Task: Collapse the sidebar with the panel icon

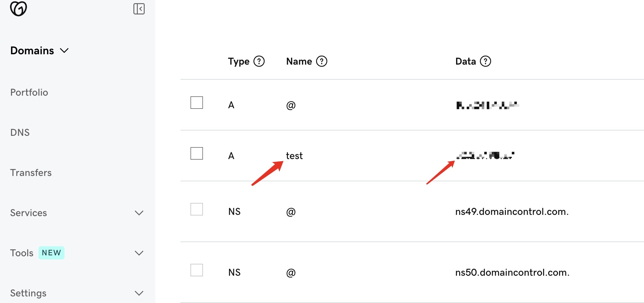Action: (x=139, y=9)
